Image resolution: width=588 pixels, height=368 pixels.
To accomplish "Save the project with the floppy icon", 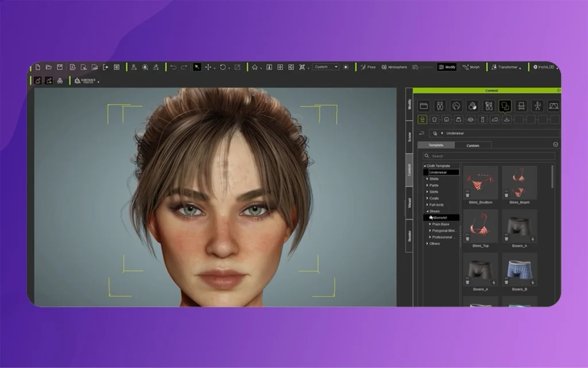I will click(60, 67).
